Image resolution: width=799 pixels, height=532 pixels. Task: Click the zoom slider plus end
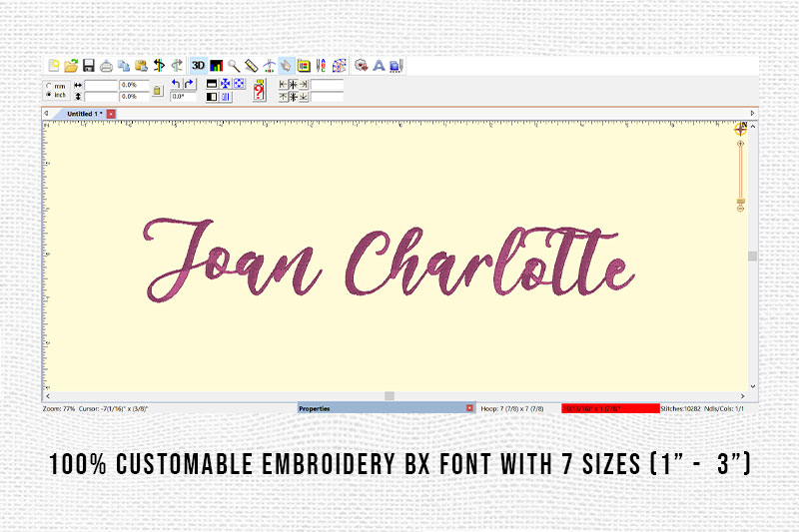pyautogui.click(x=740, y=144)
